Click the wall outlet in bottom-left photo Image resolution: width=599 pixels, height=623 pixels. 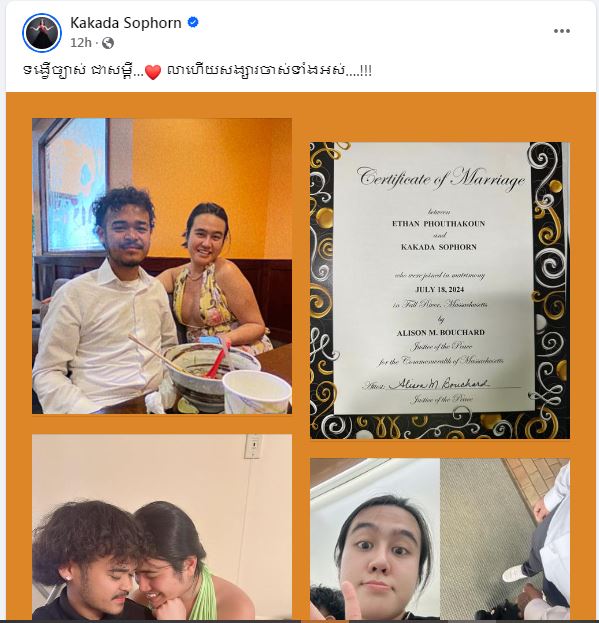pyautogui.click(x=253, y=446)
